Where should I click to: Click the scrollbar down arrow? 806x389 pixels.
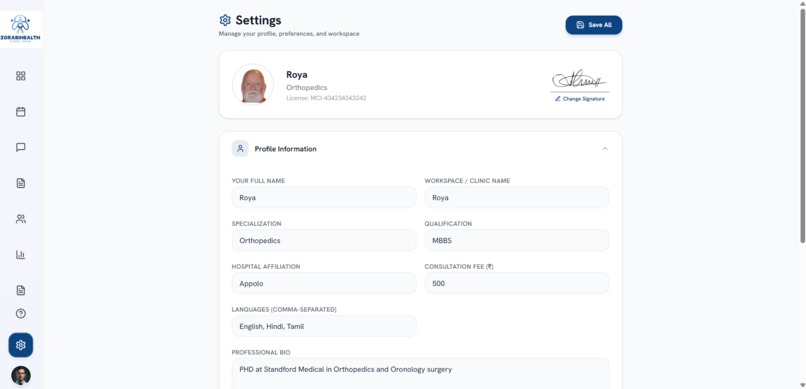pos(802,385)
